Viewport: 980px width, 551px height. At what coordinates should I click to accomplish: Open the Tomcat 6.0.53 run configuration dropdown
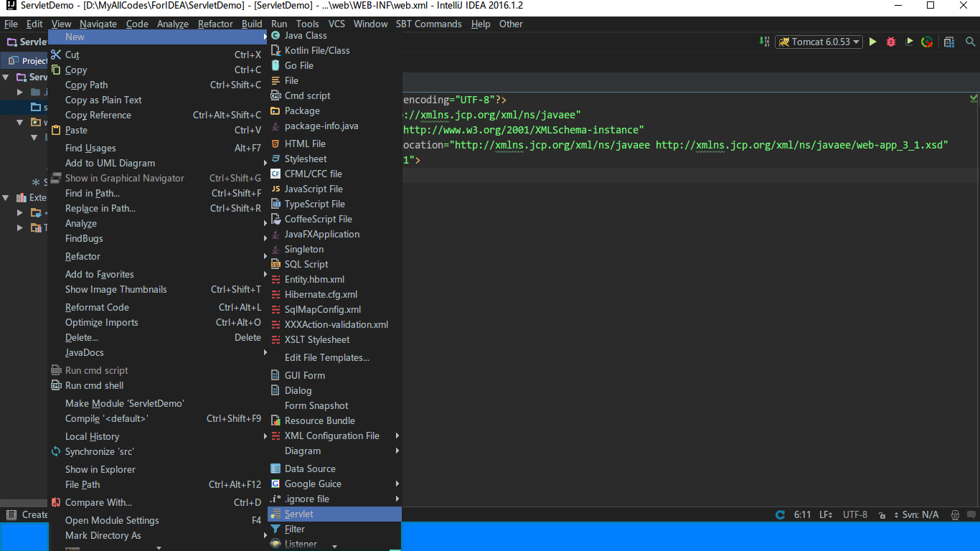pos(818,42)
